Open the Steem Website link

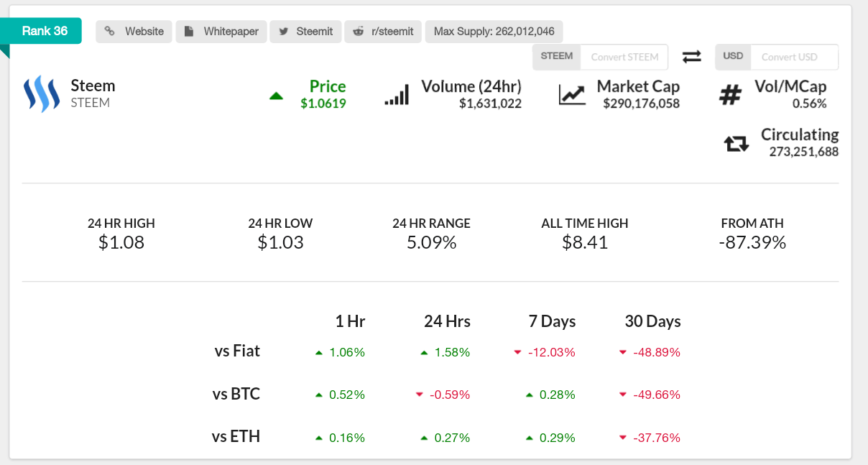click(x=134, y=32)
